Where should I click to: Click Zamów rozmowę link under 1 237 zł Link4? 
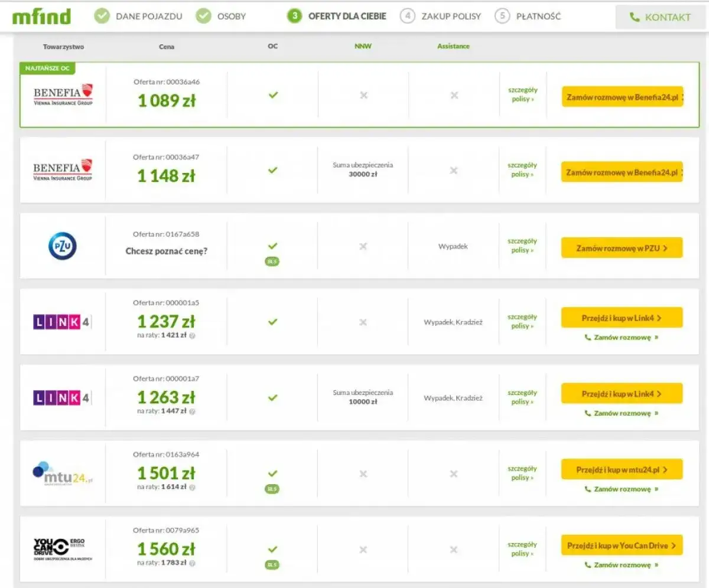(622, 338)
